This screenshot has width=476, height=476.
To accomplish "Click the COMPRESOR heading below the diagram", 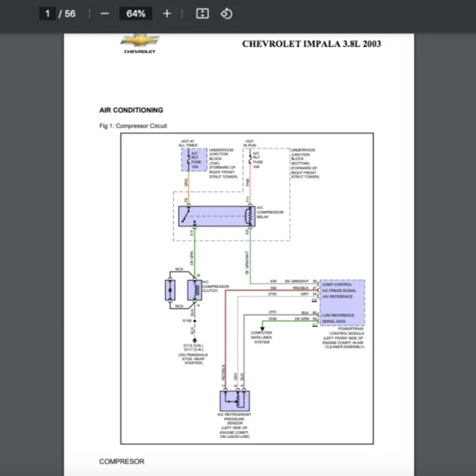I will coord(121,461).
